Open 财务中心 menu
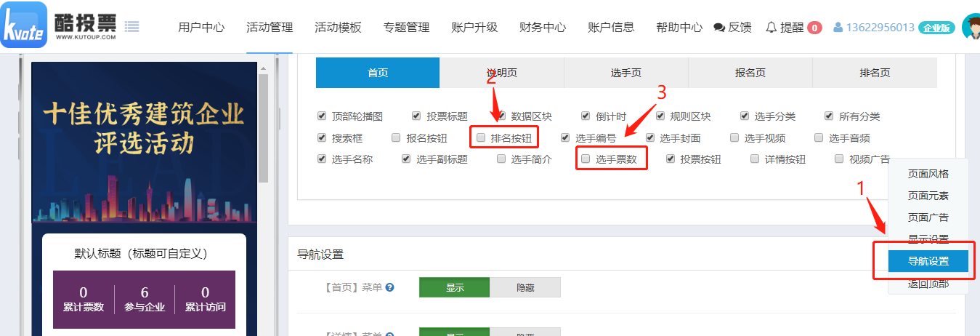 coord(543,28)
